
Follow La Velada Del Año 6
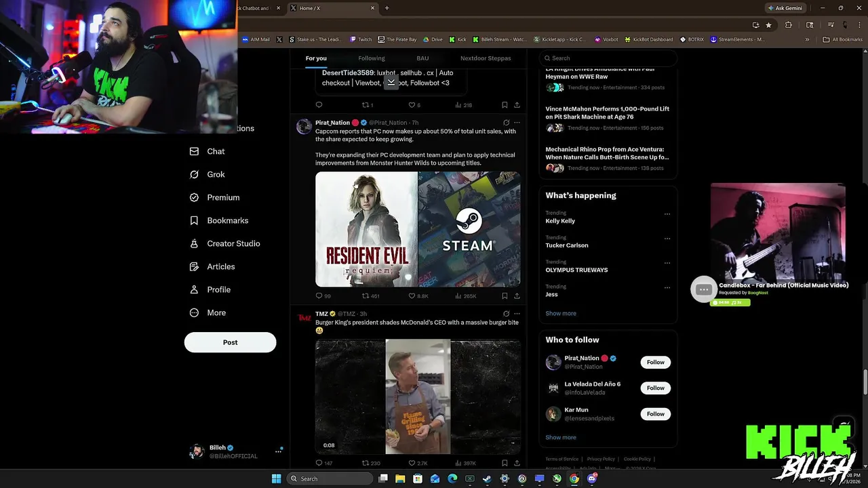(656, 388)
